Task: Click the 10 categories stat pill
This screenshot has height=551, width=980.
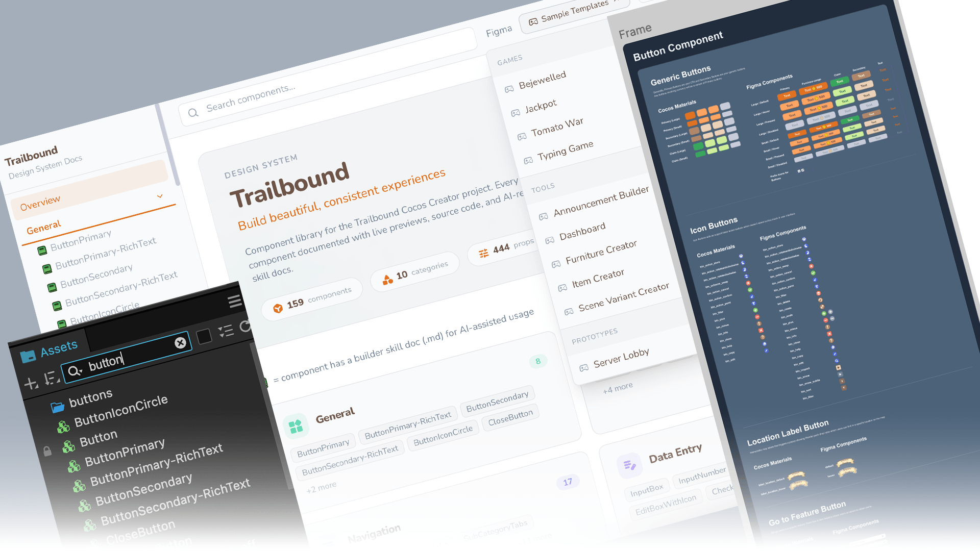Action: (x=415, y=272)
